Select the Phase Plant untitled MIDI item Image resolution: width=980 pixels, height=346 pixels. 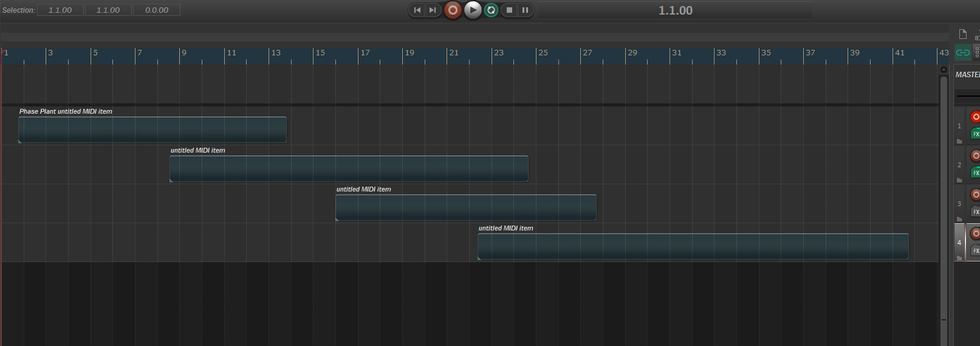(152, 130)
